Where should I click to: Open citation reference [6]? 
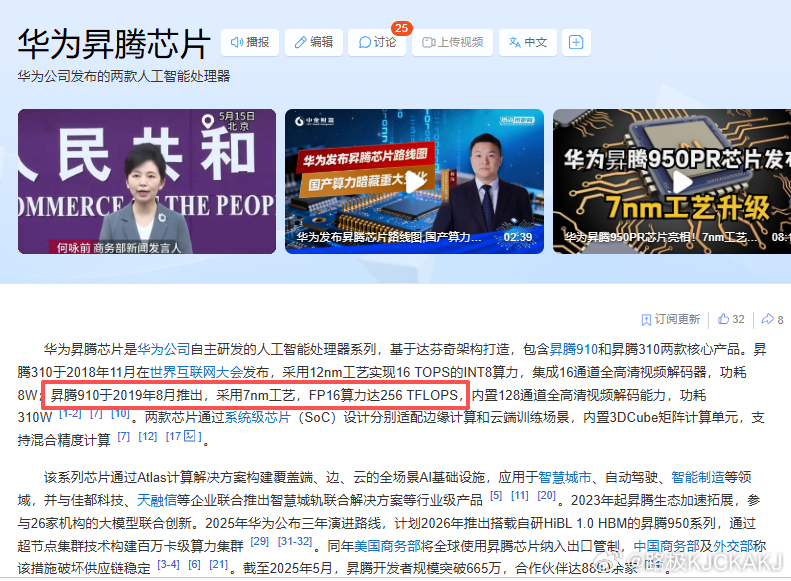194,564
